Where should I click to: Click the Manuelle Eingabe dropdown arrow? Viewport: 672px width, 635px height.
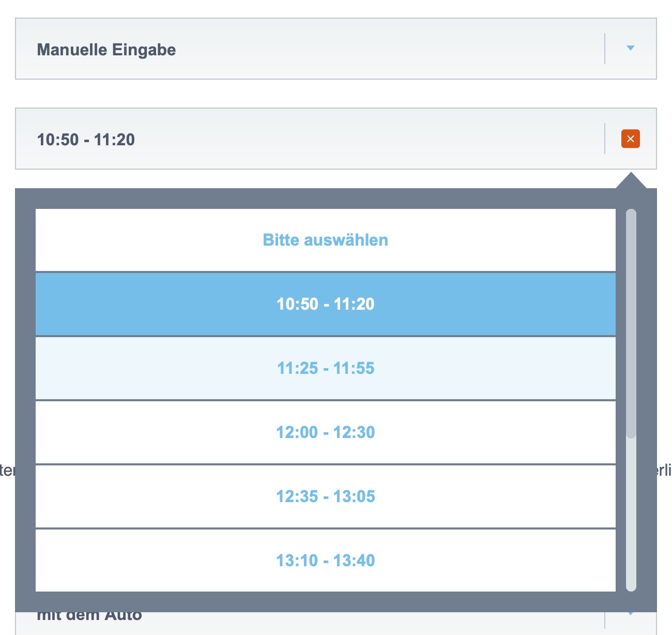(630, 48)
